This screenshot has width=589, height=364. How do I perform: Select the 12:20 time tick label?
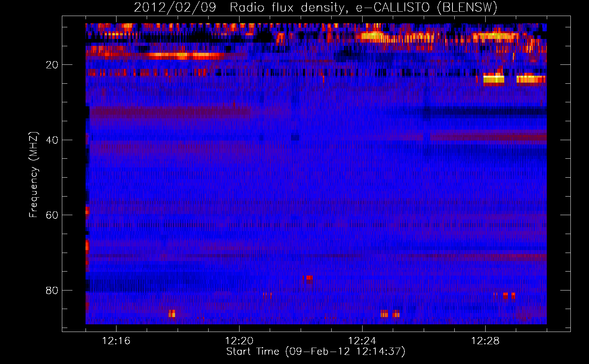coord(239,341)
